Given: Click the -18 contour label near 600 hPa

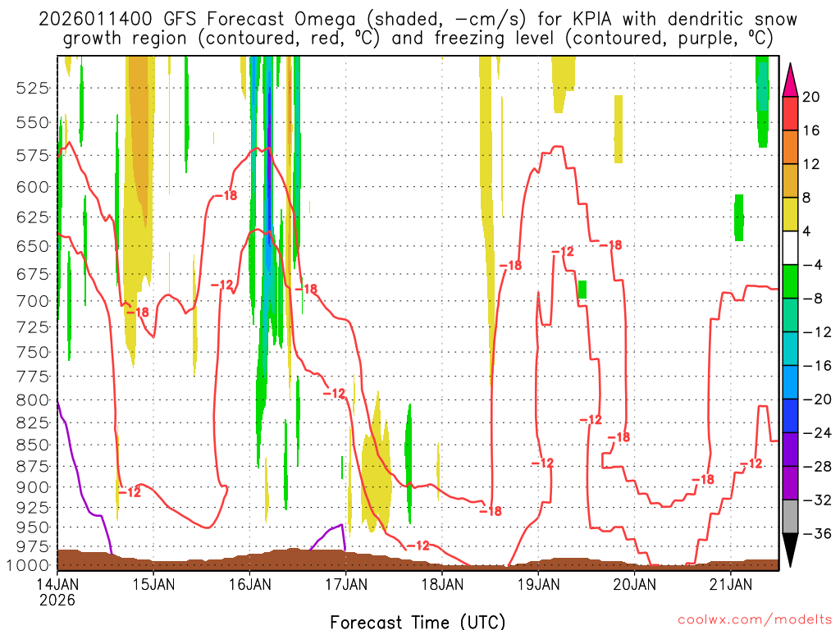Looking at the screenshot, I should point(226,195).
